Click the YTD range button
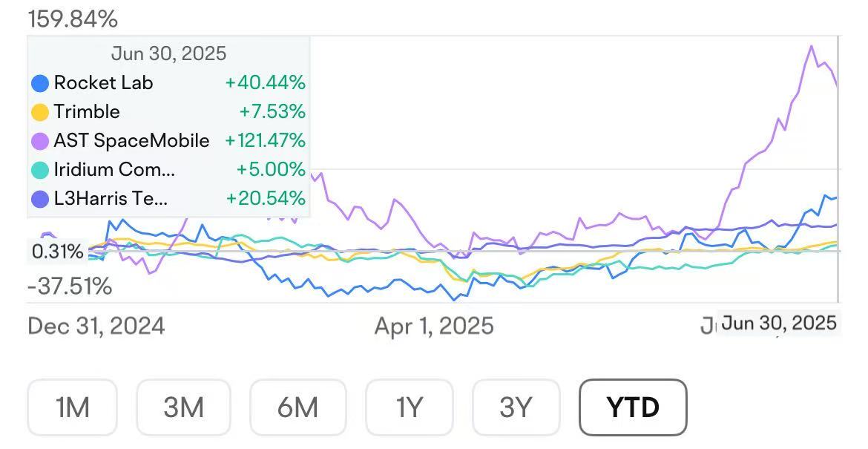Screen dimensions: 868x449 tap(633, 407)
